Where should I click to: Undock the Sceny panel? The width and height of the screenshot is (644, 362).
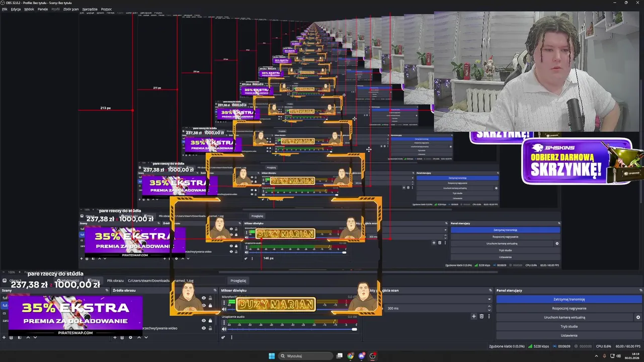107,290
